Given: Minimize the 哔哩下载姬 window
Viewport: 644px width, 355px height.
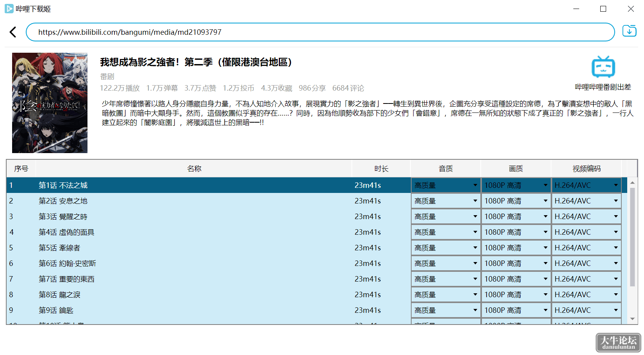Looking at the screenshot, I should pos(576,9).
